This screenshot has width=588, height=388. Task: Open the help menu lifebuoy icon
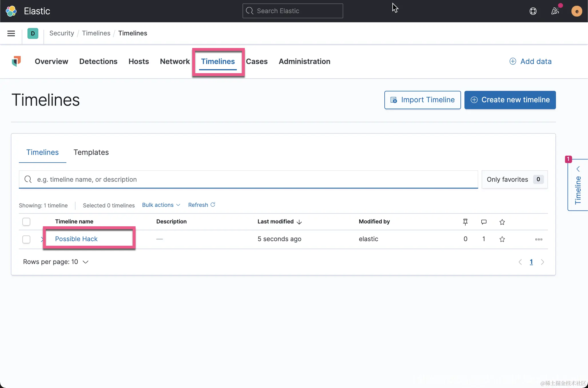533,11
